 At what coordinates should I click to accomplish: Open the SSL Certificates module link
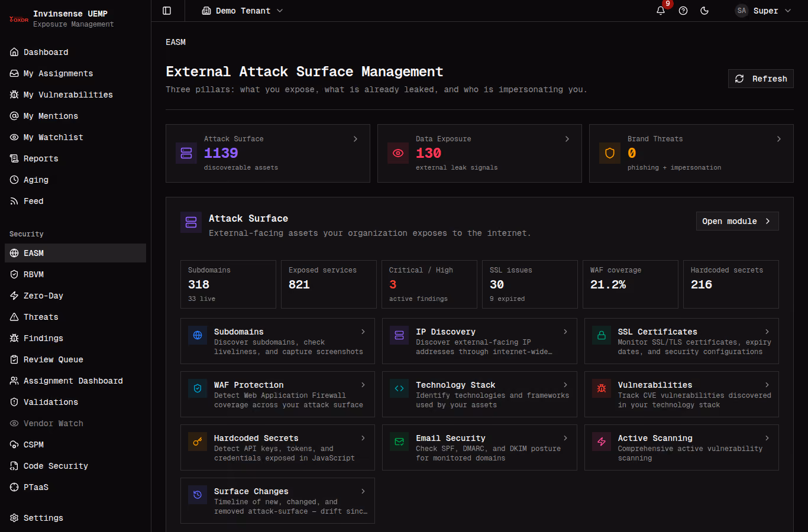(681, 341)
